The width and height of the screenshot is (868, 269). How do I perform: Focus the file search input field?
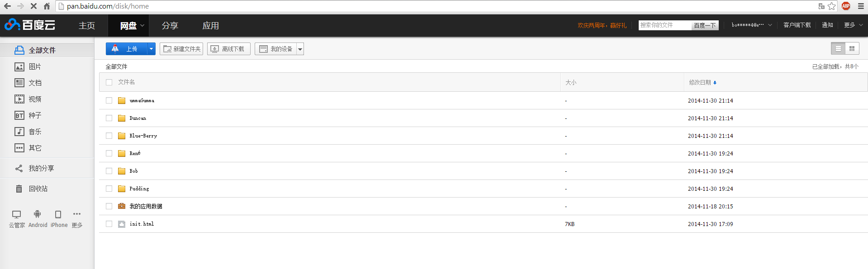pyautogui.click(x=664, y=25)
